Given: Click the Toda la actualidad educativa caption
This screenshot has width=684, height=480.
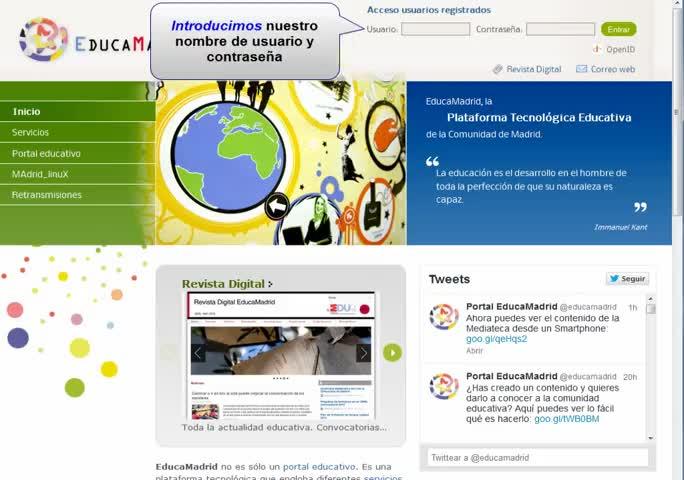Looking at the screenshot, I should tap(284, 428).
